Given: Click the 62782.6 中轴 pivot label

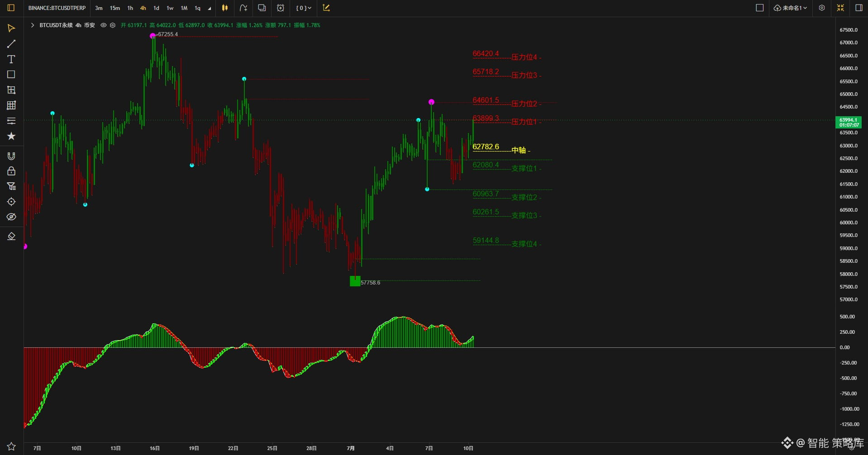Looking at the screenshot, I should pos(501,148).
